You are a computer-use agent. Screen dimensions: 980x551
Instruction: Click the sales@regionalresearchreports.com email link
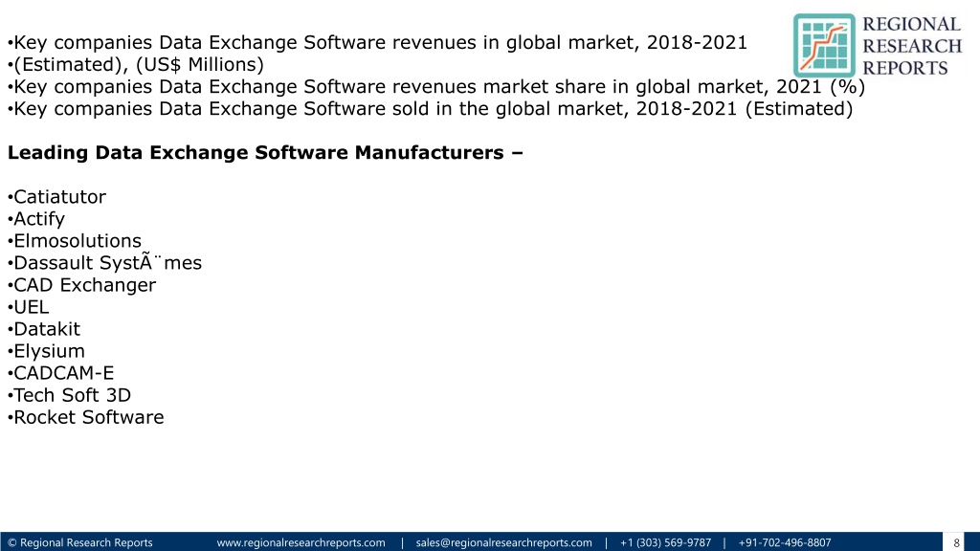503,542
